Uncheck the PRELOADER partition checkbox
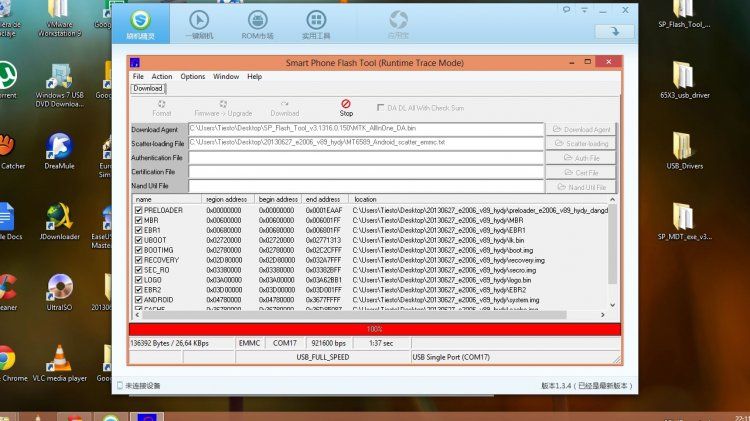The width and height of the screenshot is (750, 421). (x=138, y=210)
